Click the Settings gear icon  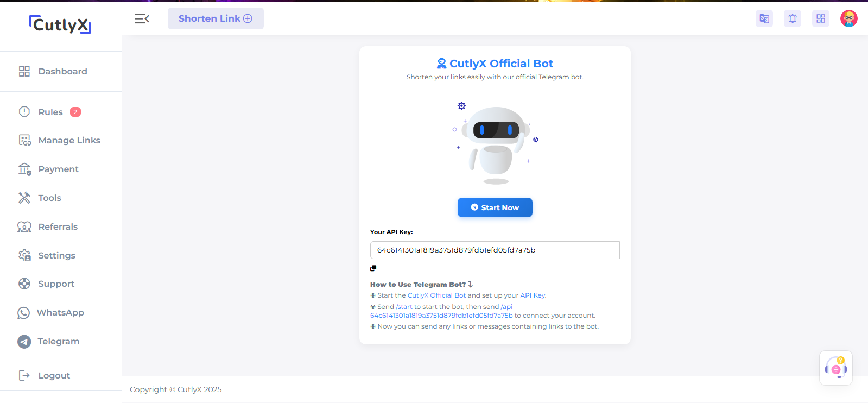[24, 255]
